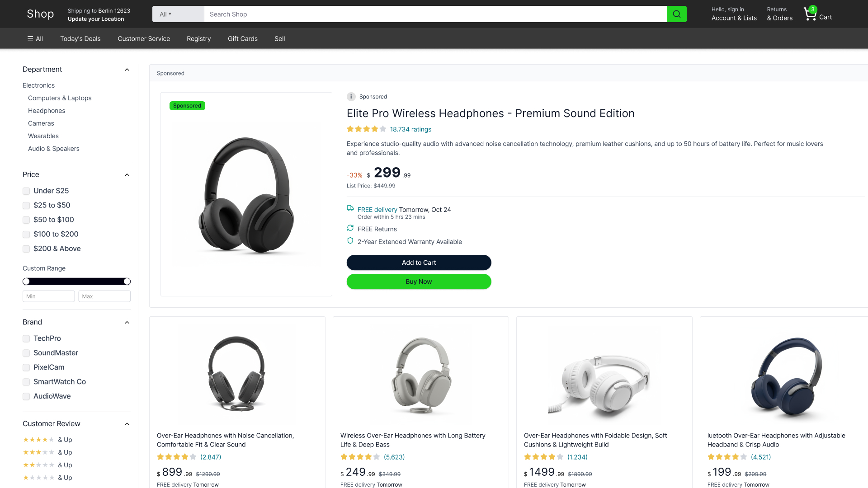Add Elite Pro headphones to cart

coord(419,263)
